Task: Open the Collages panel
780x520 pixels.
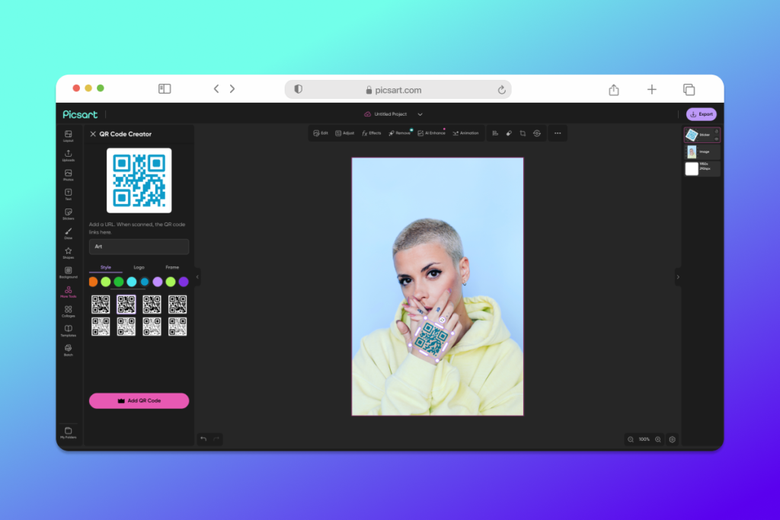Action: click(68, 312)
